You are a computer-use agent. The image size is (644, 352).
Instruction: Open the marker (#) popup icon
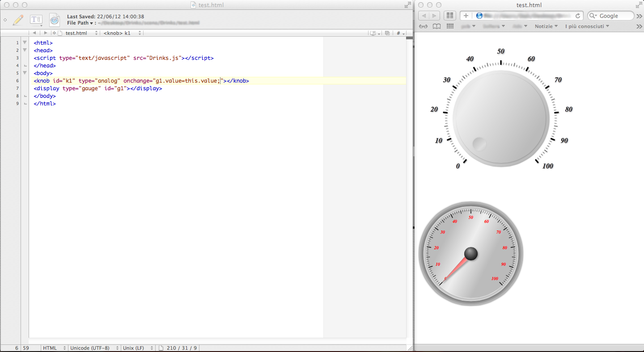point(398,33)
